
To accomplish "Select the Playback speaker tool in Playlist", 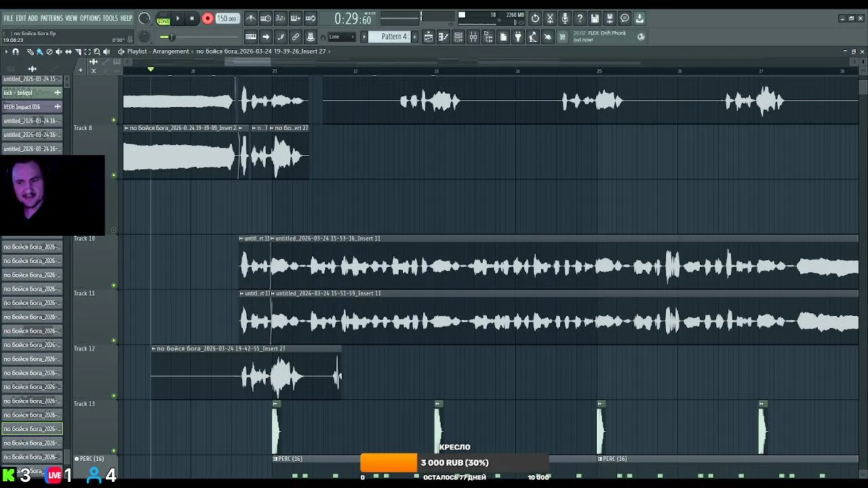I will (x=106, y=52).
